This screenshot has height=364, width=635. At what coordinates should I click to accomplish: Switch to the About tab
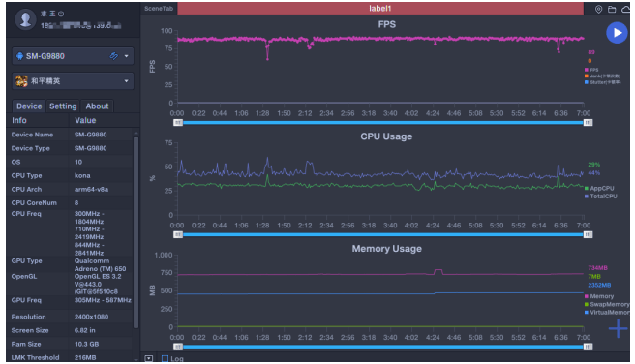pos(97,106)
